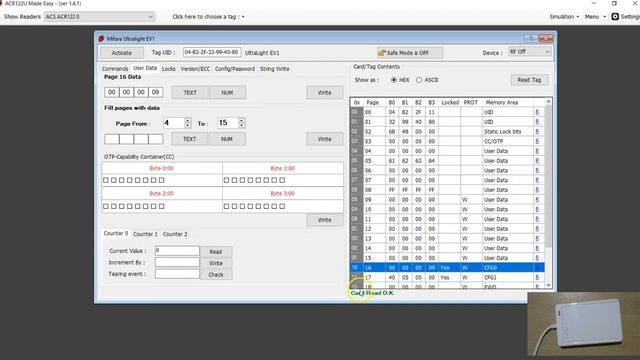Switch to the User Data tab
The width and height of the screenshot is (640, 360).
click(x=145, y=68)
